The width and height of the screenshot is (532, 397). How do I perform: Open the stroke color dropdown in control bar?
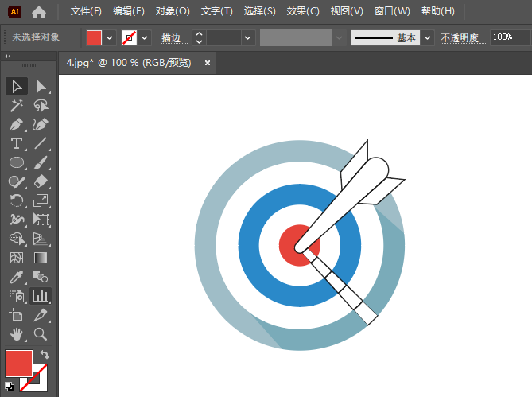pos(144,37)
